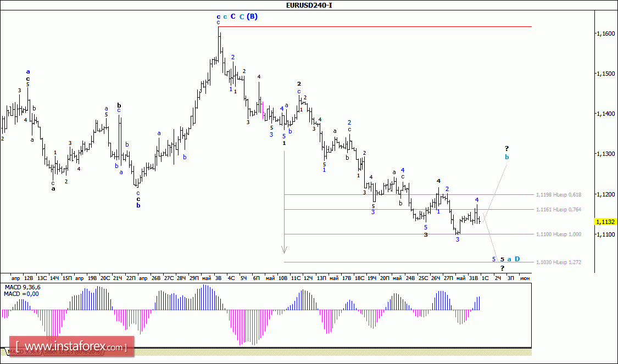Click the 1,1161 HLexp 0,764 level label
The height and width of the screenshot is (364, 618).
coord(559,210)
